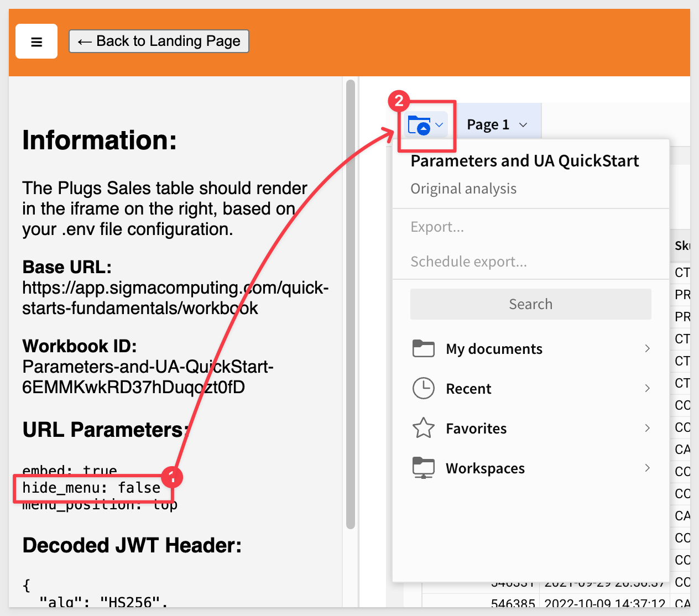Click Decoded JWT Header heading
This screenshot has height=616, width=699.
click(x=132, y=546)
